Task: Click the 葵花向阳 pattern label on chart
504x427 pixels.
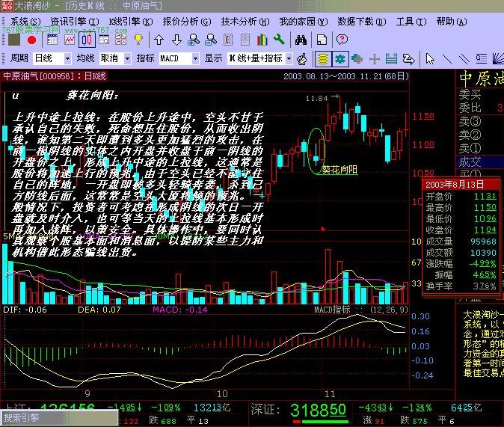Action: (339, 170)
